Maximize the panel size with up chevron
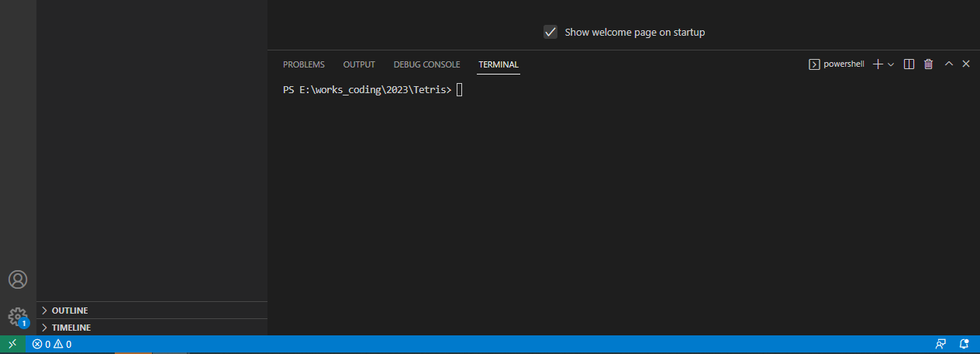The height and width of the screenshot is (354, 980). (948, 64)
